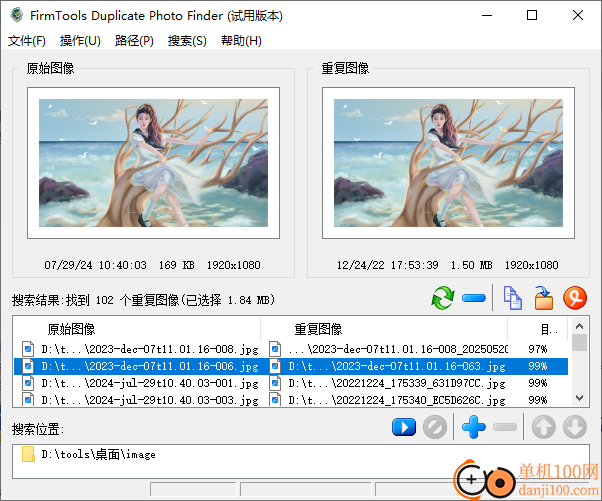Select search location D:\tools\桌面\image

click(99, 454)
